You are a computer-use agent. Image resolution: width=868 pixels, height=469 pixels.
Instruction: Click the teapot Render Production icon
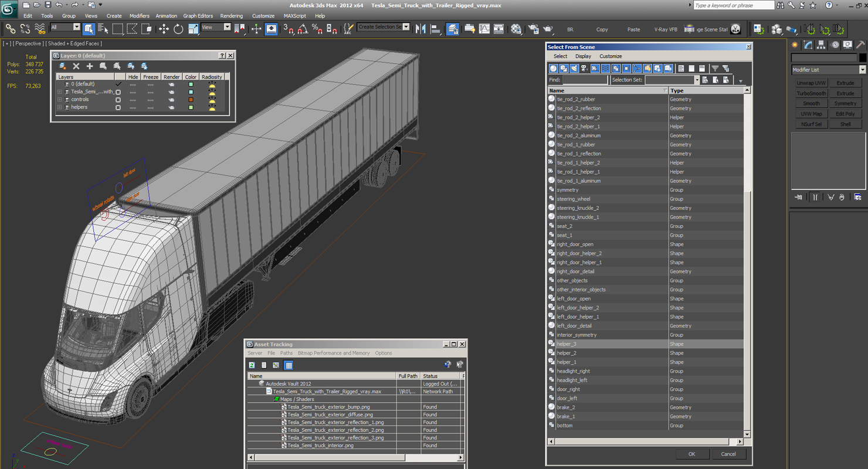548,28
